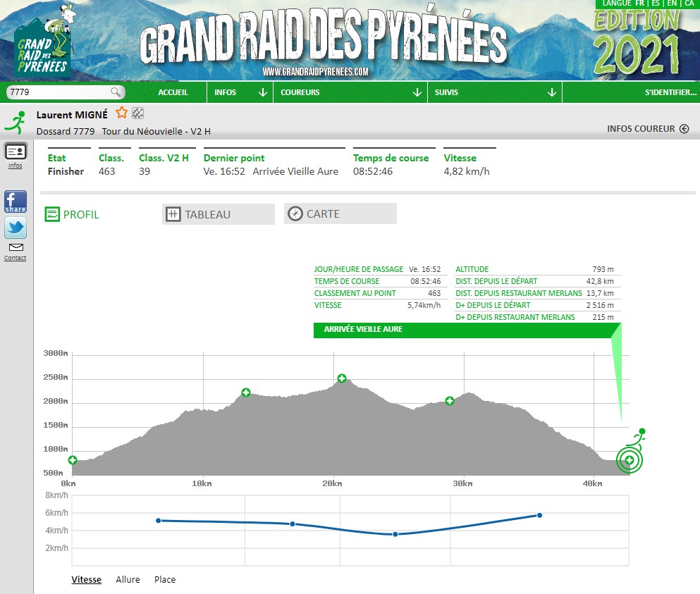Click the runner name Laurent MIGNÉ
This screenshot has height=594, width=700.
(72, 115)
